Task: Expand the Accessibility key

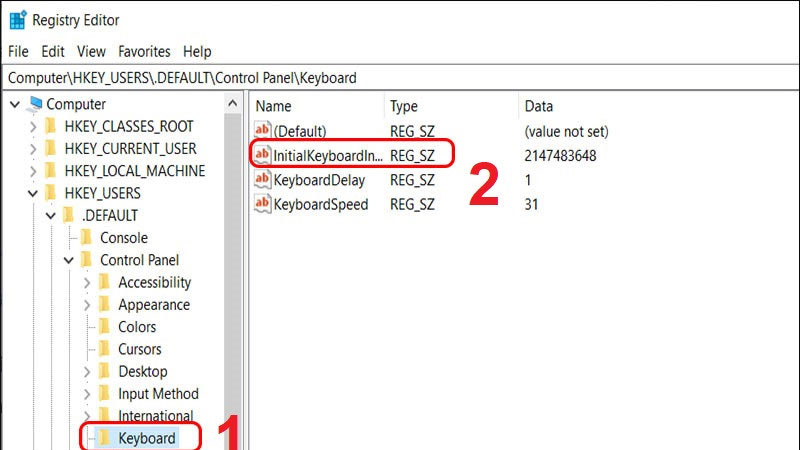Action: point(87,283)
